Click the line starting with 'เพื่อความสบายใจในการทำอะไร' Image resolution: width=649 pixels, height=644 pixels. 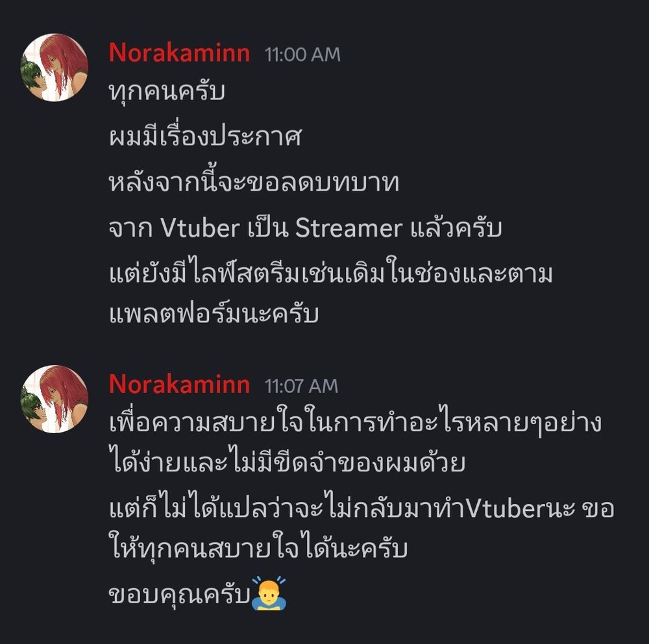355,422
